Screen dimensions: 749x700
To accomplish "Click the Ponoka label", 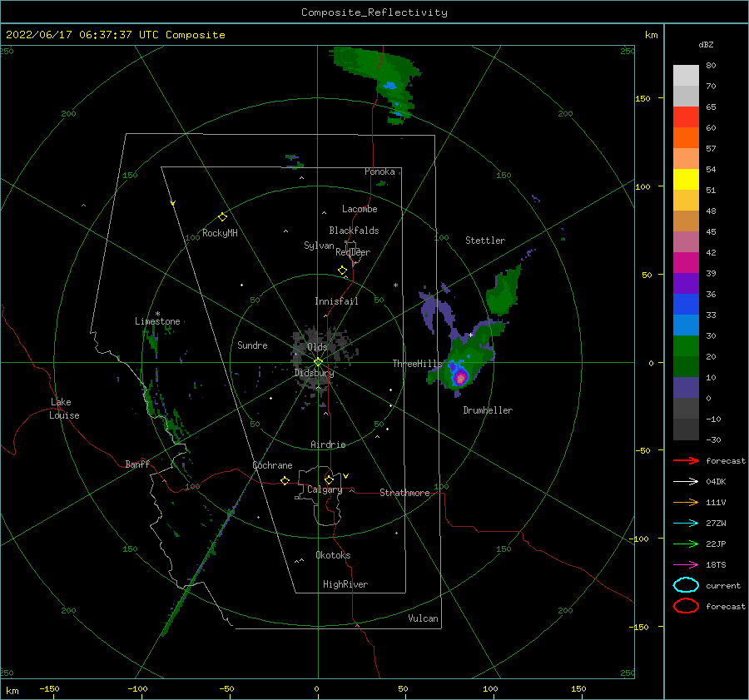I will pos(379,171).
